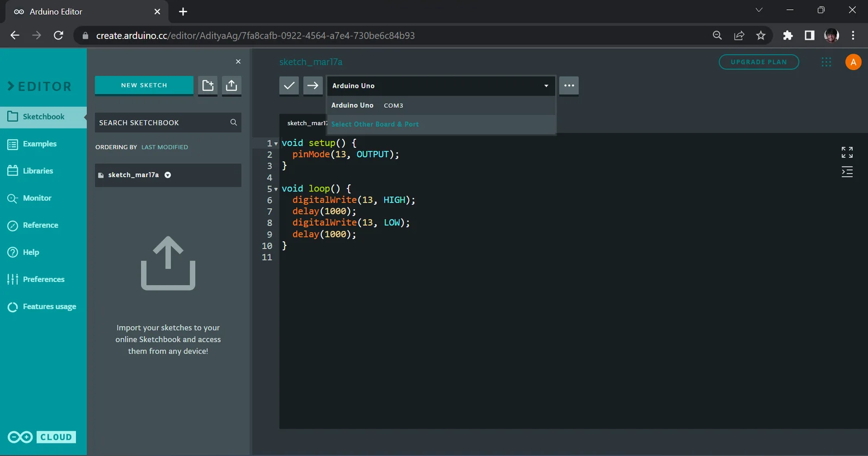
Task: Click the site lock icon
Action: [x=85, y=36]
